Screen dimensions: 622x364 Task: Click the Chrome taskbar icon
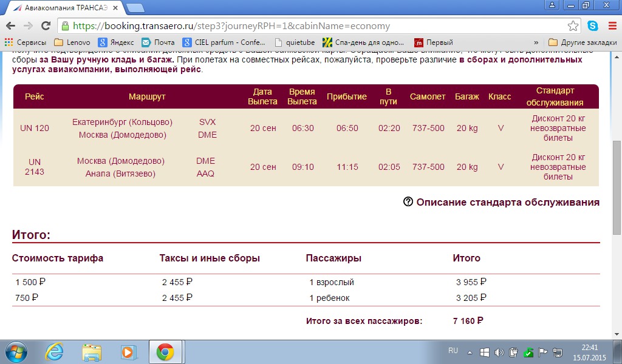(165, 352)
